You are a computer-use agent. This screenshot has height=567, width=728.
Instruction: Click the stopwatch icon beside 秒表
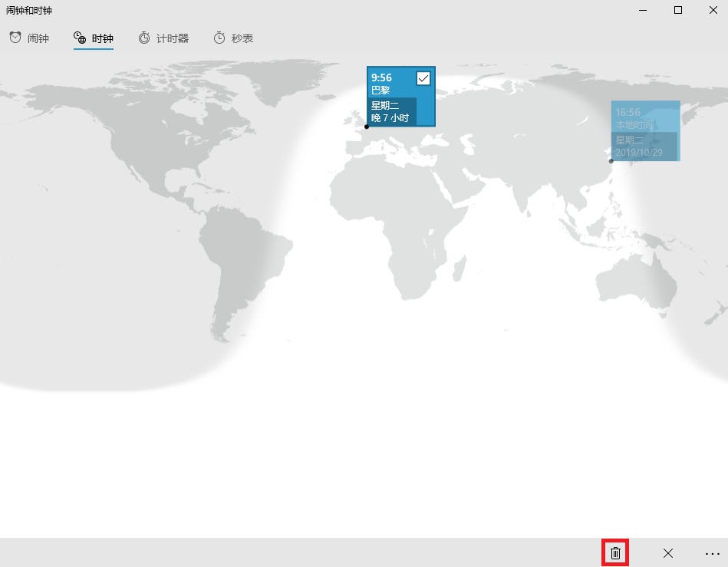pyautogui.click(x=219, y=38)
